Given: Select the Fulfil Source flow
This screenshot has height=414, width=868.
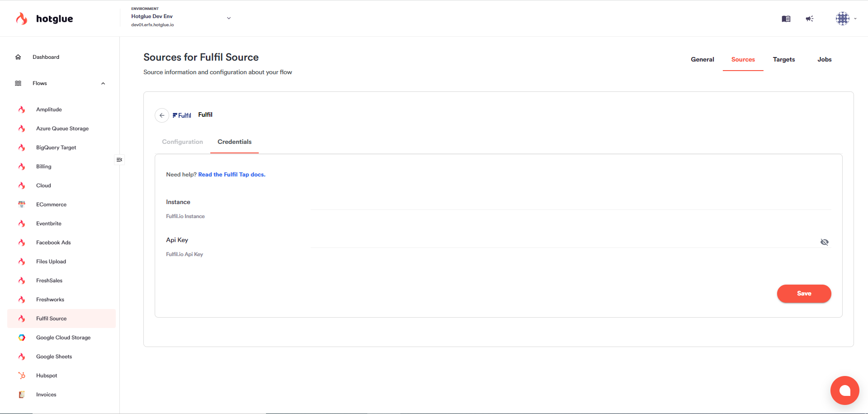Looking at the screenshot, I should [62, 319].
